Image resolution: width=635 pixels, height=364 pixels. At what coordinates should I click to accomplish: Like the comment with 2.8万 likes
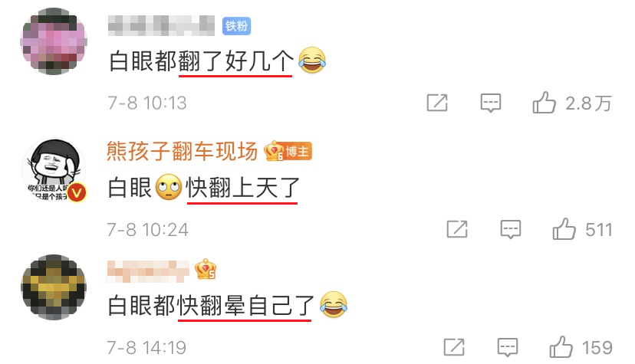[544, 103]
